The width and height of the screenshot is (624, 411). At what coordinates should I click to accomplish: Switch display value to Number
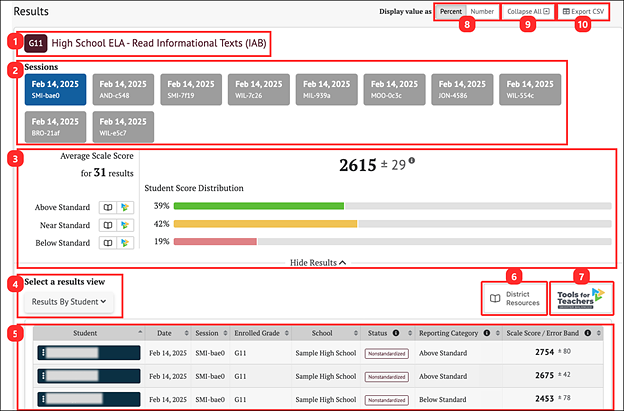tap(482, 11)
